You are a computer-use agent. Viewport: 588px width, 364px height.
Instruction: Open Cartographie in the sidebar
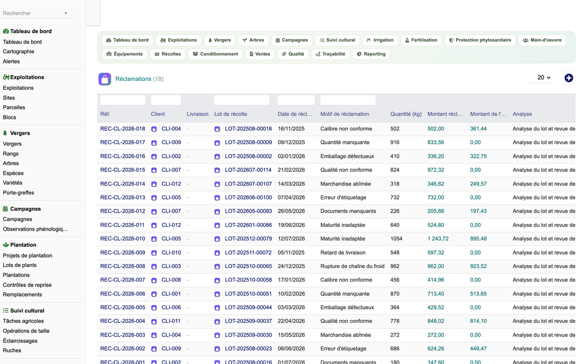(x=19, y=51)
